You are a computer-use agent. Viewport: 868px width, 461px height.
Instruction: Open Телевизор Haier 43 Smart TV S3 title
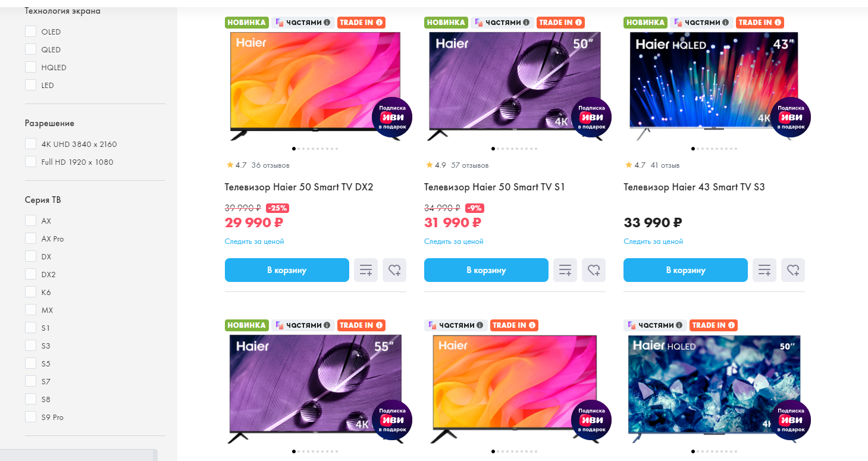[694, 187]
